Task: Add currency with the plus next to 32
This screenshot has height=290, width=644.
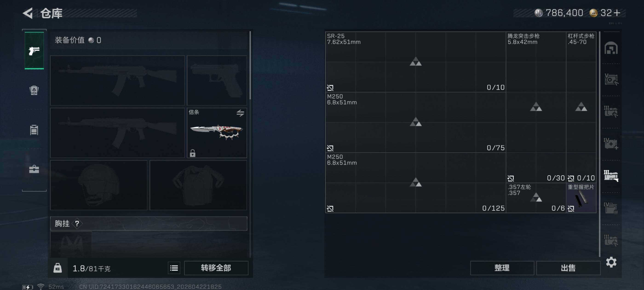Action: point(617,12)
